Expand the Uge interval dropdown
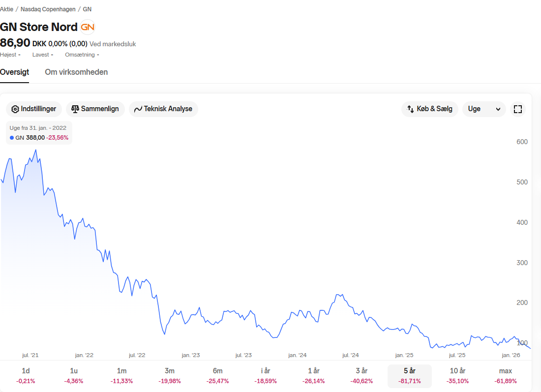 point(484,109)
